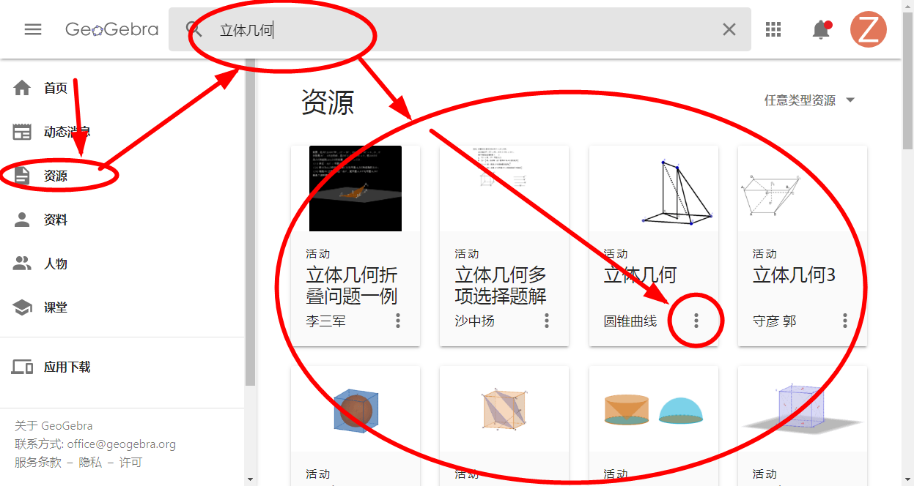Clear the search field with X
The height and width of the screenshot is (486, 914).
(x=729, y=29)
